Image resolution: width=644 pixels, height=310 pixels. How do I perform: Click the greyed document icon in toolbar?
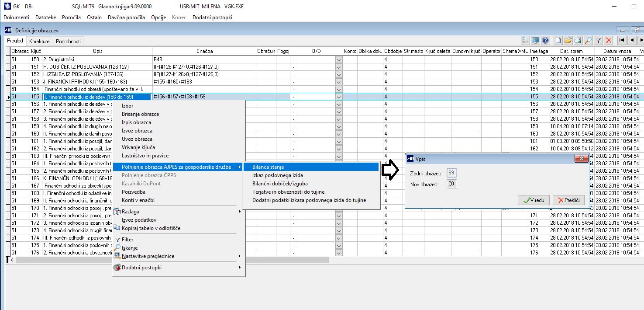pos(525,40)
